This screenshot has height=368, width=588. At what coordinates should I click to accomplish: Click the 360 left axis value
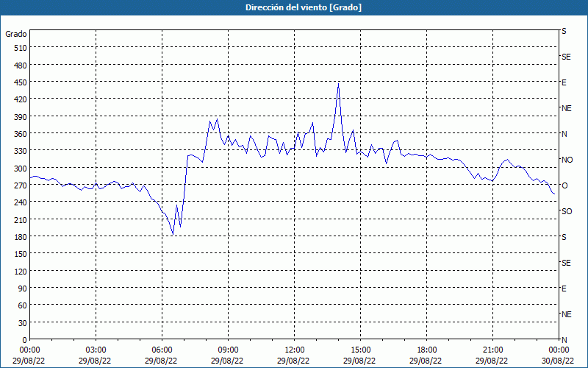(21, 134)
